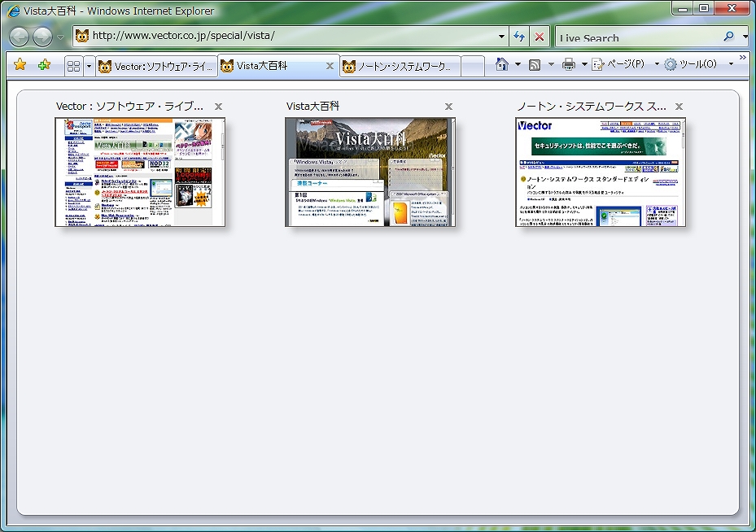The width and height of the screenshot is (756, 532).
Task: Click inside the Live Search box
Action: pyautogui.click(x=637, y=37)
